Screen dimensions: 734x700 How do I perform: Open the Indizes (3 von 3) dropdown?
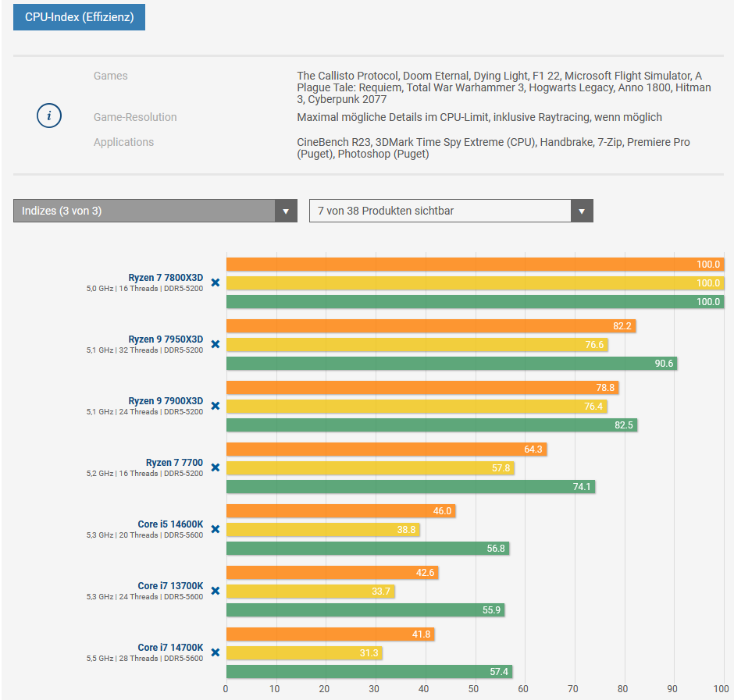tap(155, 211)
